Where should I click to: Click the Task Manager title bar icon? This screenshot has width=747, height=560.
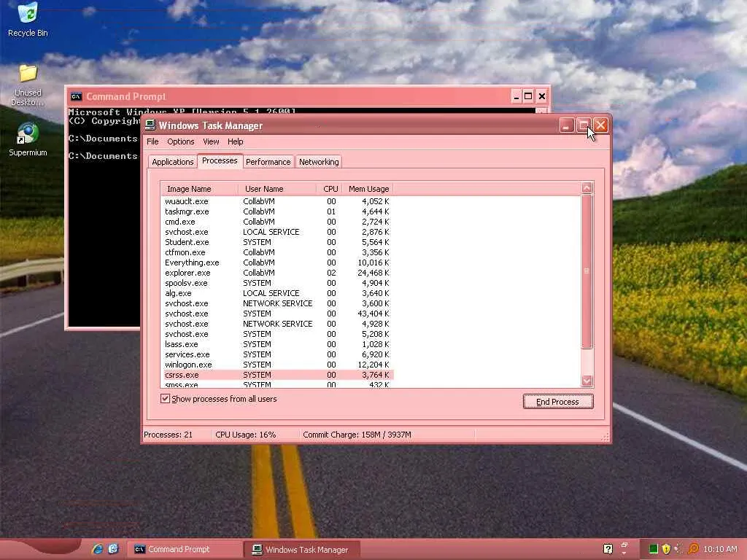pos(150,125)
